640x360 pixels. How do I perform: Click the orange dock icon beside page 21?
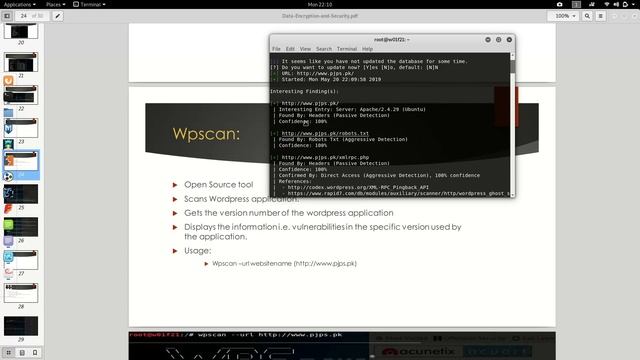click(8, 80)
